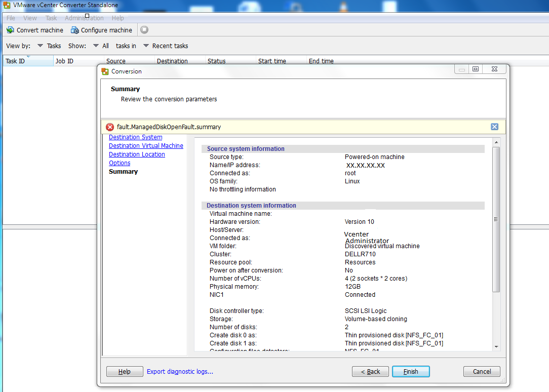The width and height of the screenshot is (549, 392).
Task: Click the 12GB physical memory value
Action: (x=353, y=286)
